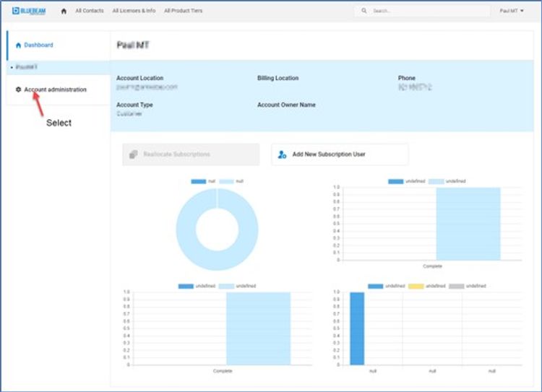Click the Dashboard home icon in sidebar
Screen dimensions: 542x392
(18, 45)
